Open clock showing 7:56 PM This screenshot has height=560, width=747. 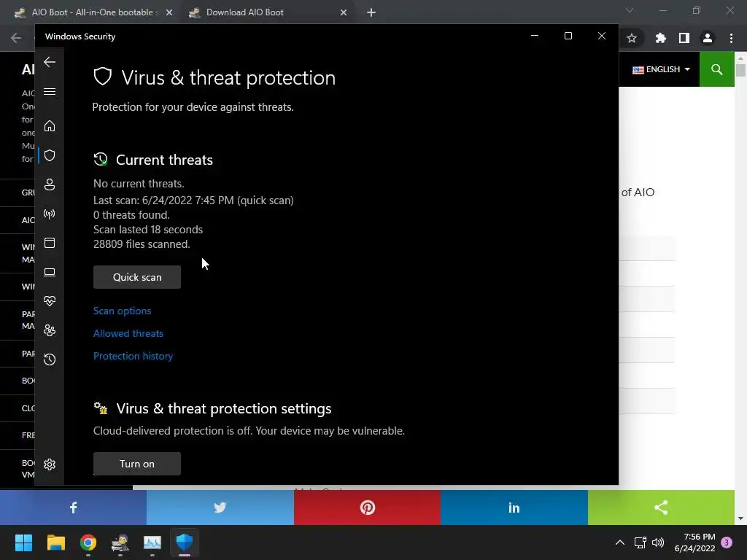point(694,542)
